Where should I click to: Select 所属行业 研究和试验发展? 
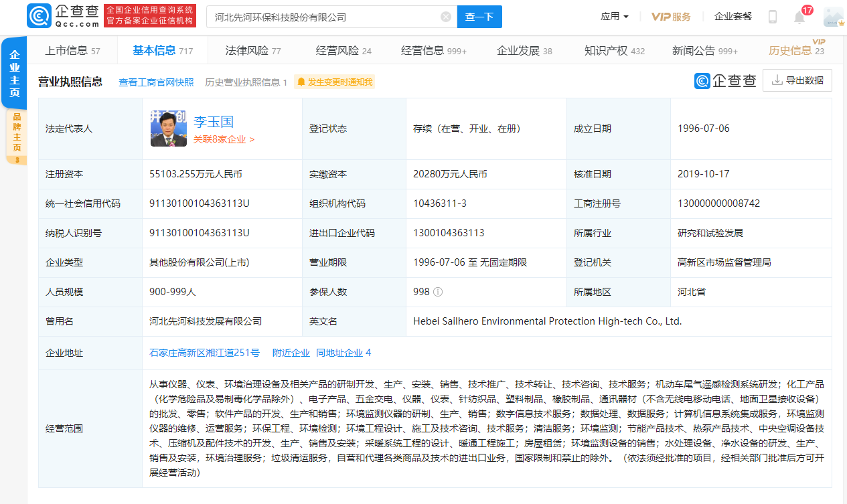pyautogui.click(x=710, y=233)
